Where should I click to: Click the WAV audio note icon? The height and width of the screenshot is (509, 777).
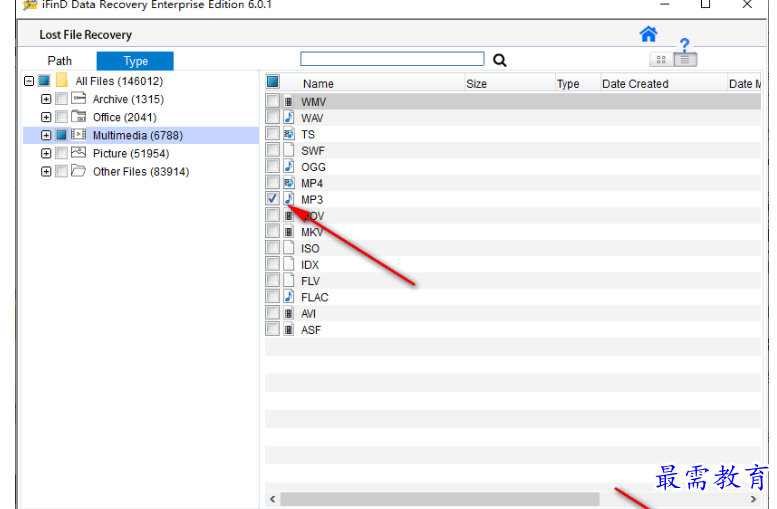[x=289, y=117]
